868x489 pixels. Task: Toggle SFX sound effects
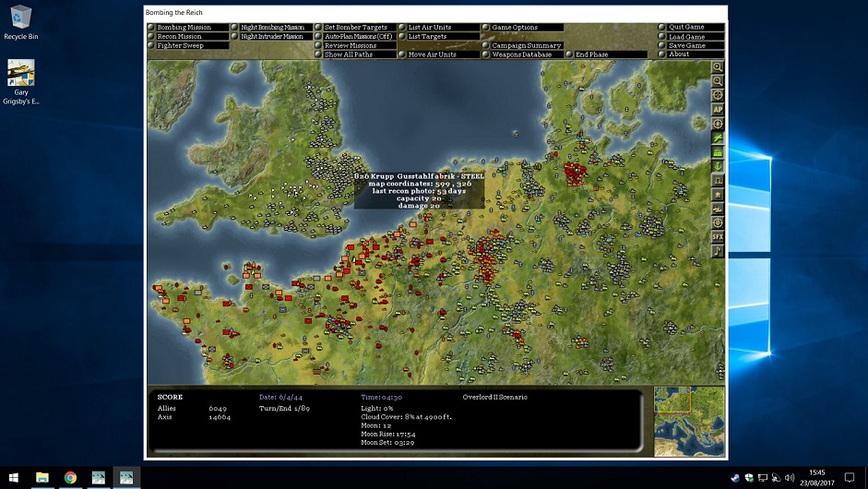[x=718, y=237]
